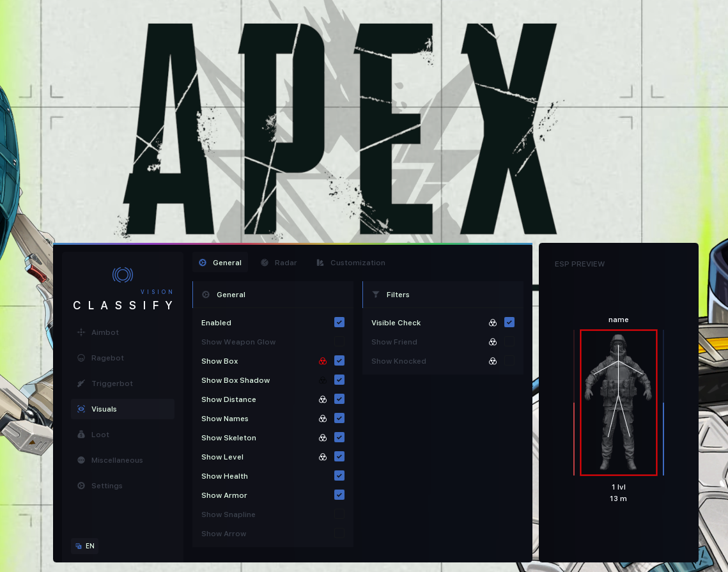Screen dimensions: 728x572
Task: Enable the Show Arrow checkbox
Action: tap(339, 533)
